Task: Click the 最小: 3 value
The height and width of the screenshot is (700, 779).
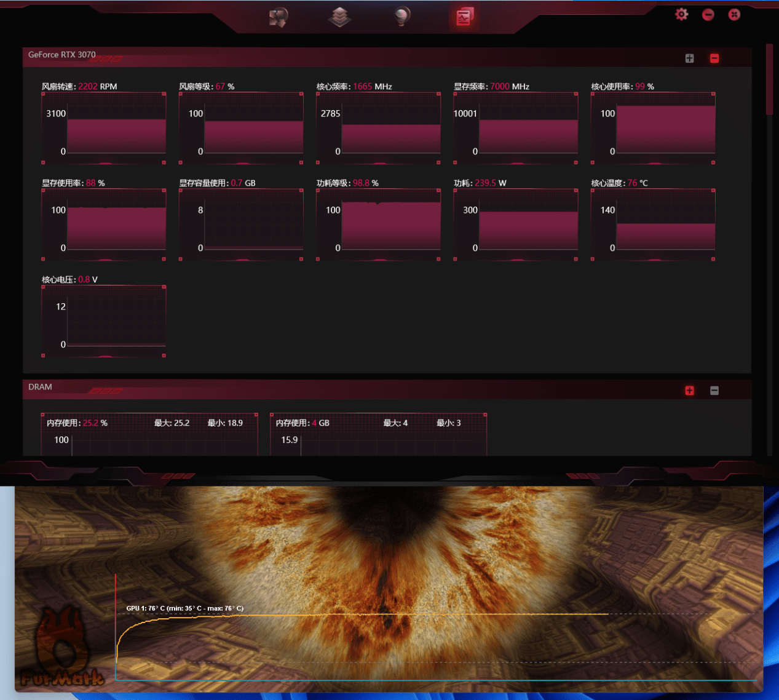Action: tap(449, 423)
